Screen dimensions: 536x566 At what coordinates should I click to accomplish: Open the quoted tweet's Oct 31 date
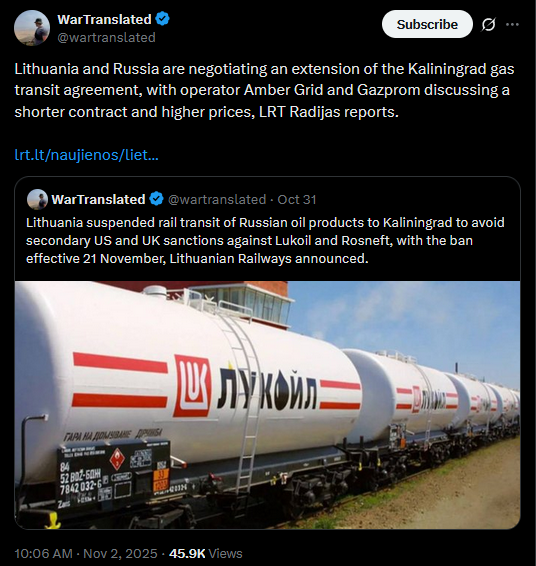click(297, 199)
